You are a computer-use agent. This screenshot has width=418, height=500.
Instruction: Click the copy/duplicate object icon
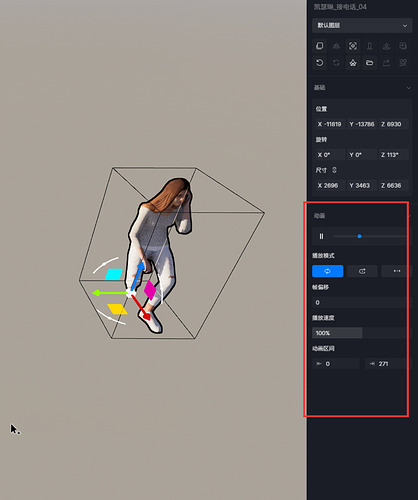[319, 46]
